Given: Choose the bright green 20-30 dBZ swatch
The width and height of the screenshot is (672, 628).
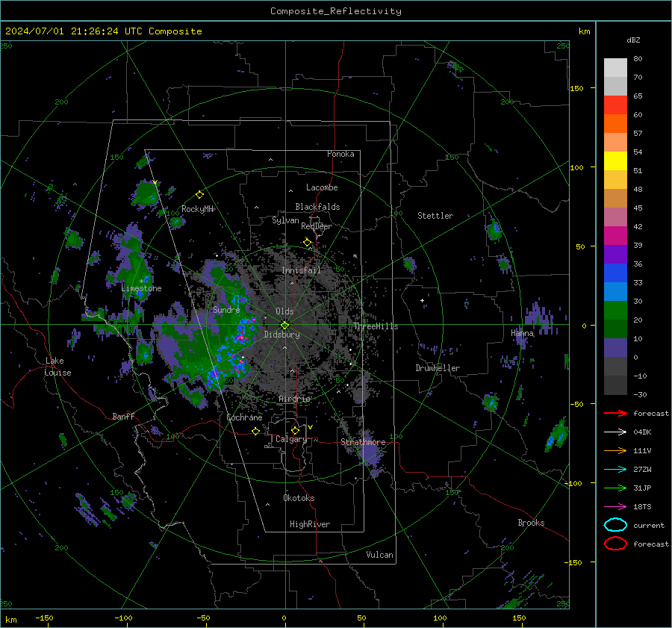Looking at the screenshot, I should (x=615, y=311).
